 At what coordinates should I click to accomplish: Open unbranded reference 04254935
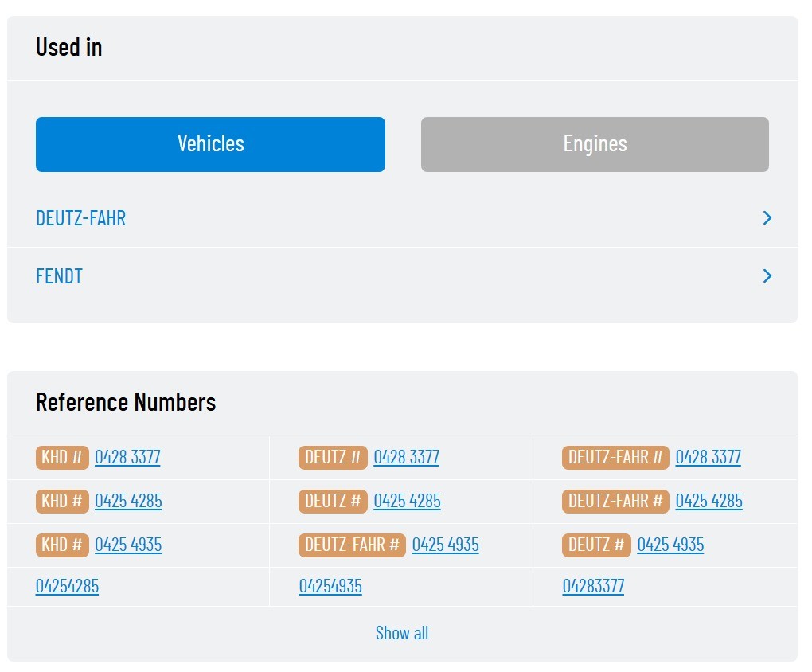pos(330,586)
